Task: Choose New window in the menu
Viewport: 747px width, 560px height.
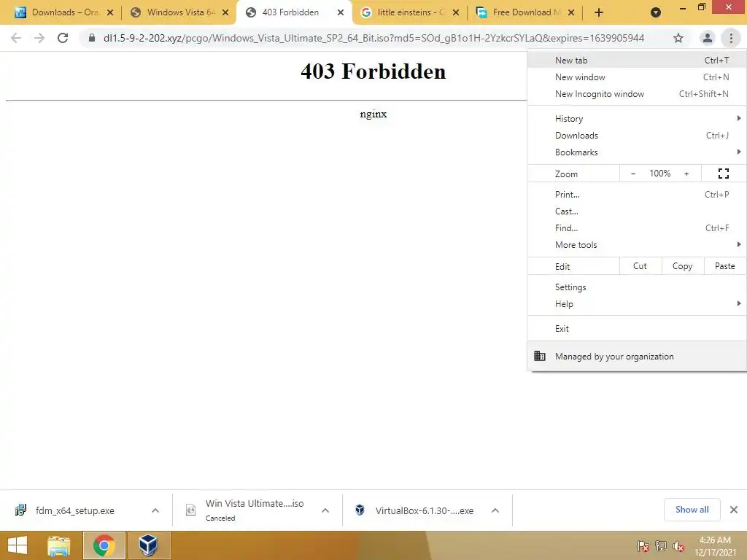Action: point(637,77)
